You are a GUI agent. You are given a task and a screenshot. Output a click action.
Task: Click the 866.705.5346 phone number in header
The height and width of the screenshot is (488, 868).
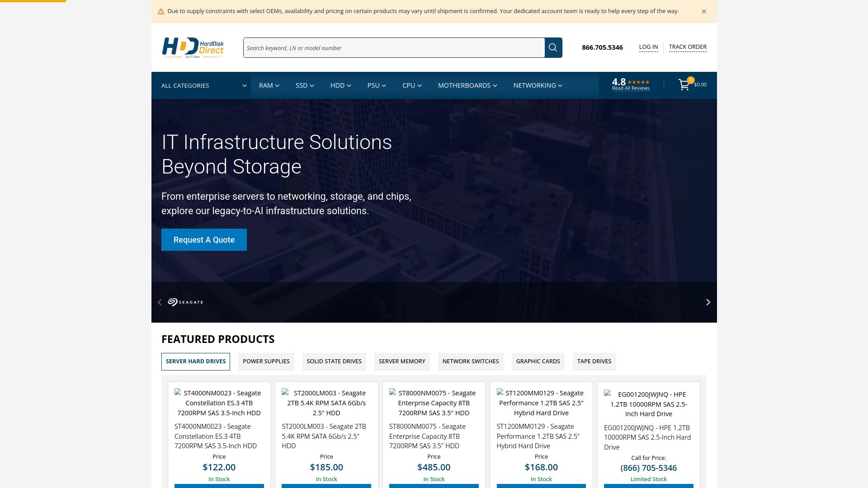pyautogui.click(x=602, y=47)
